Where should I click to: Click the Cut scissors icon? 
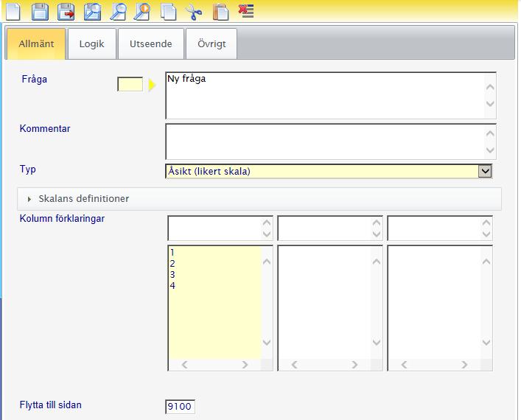click(x=194, y=12)
